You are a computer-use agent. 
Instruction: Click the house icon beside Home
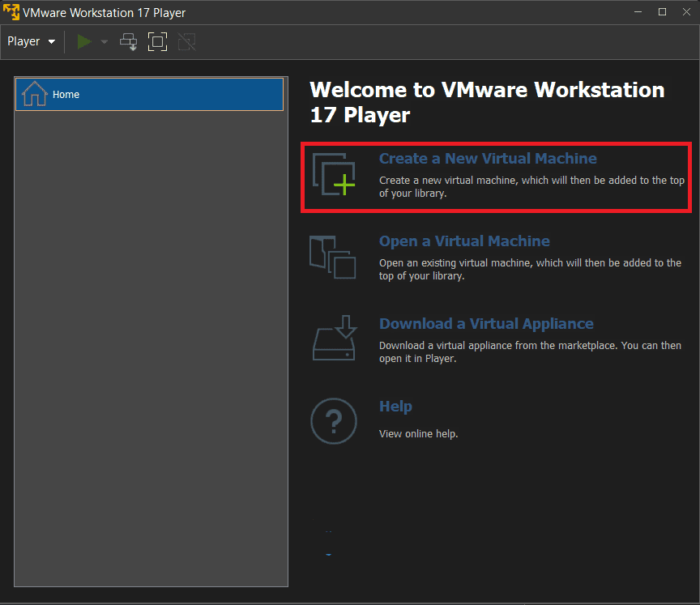point(34,94)
